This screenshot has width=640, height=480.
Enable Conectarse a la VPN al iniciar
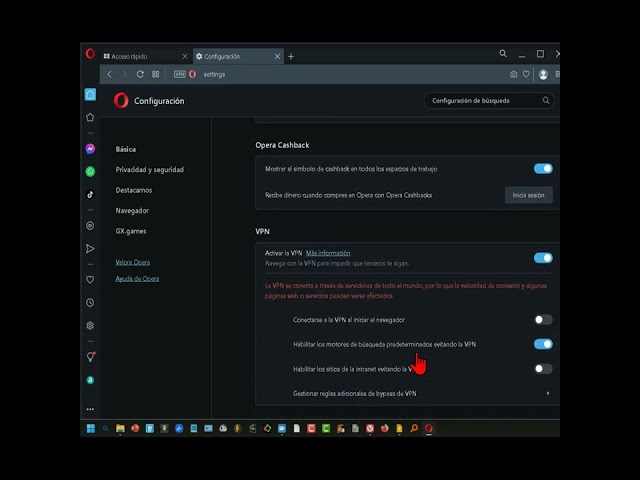(x=543, y=320)
